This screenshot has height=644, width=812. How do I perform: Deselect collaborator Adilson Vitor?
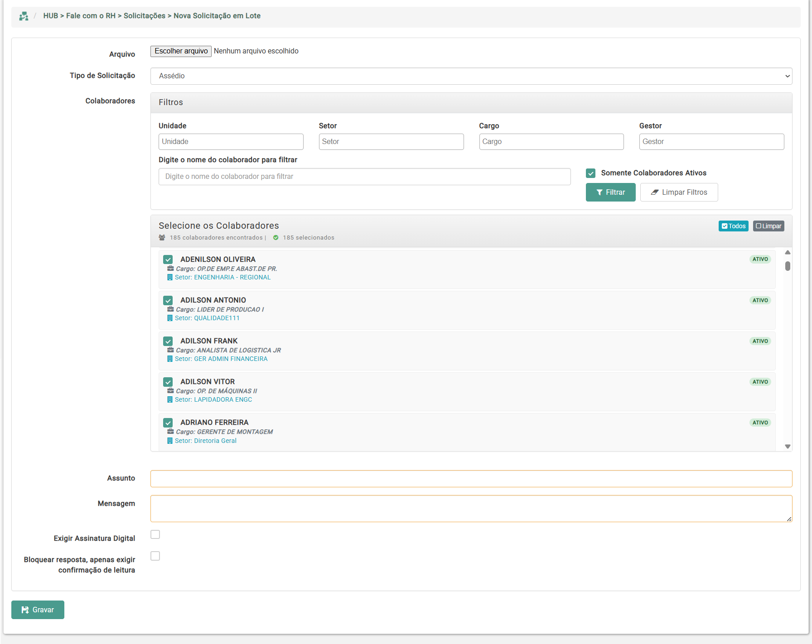[x=168, y=382]
